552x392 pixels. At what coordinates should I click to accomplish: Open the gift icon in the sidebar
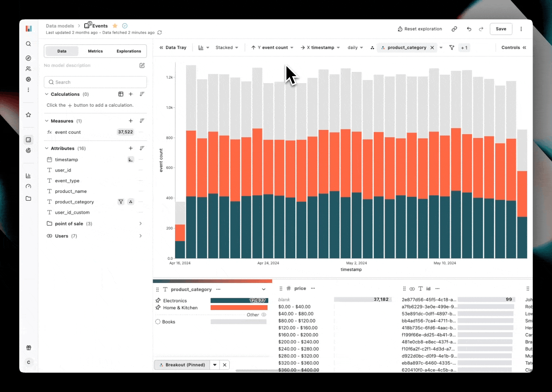[x=29, y=348]
